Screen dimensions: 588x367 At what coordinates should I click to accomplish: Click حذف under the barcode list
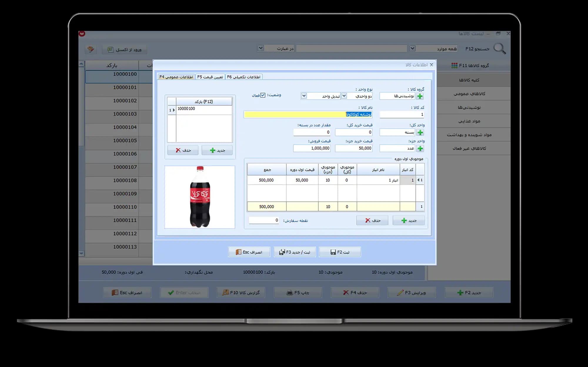point(183,150)
